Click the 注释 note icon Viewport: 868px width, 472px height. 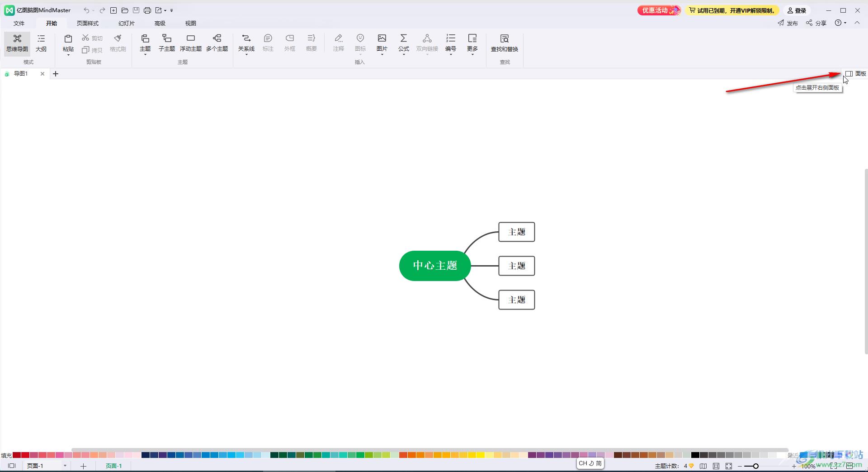coord(339,38)
